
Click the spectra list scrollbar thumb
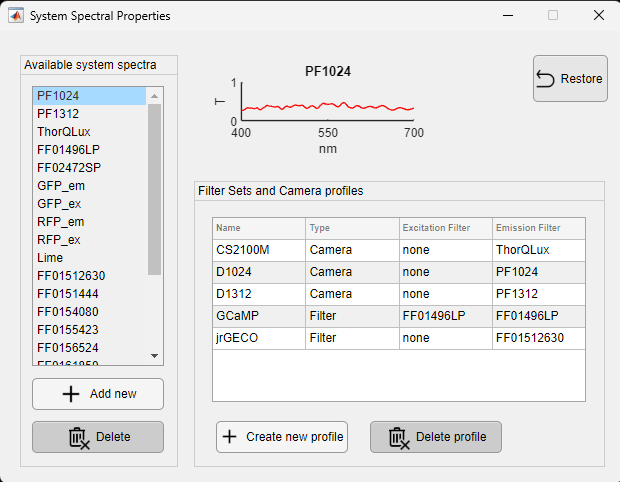[x=155, y=189]
